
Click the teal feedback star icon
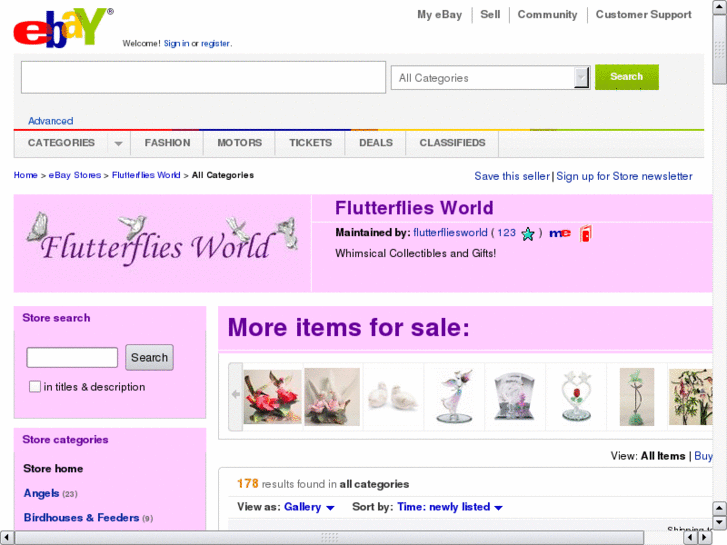click(528, 234)
